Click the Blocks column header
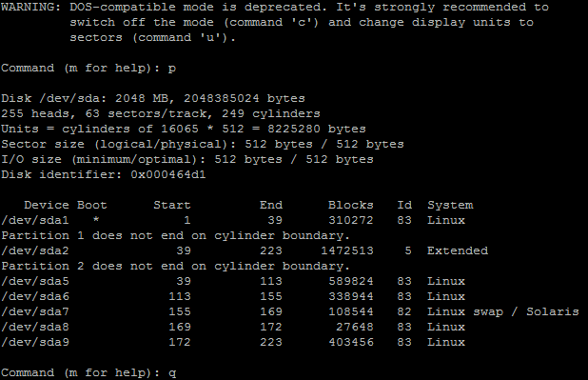Screen dimensions: 588x380 [x=351, y=205]
